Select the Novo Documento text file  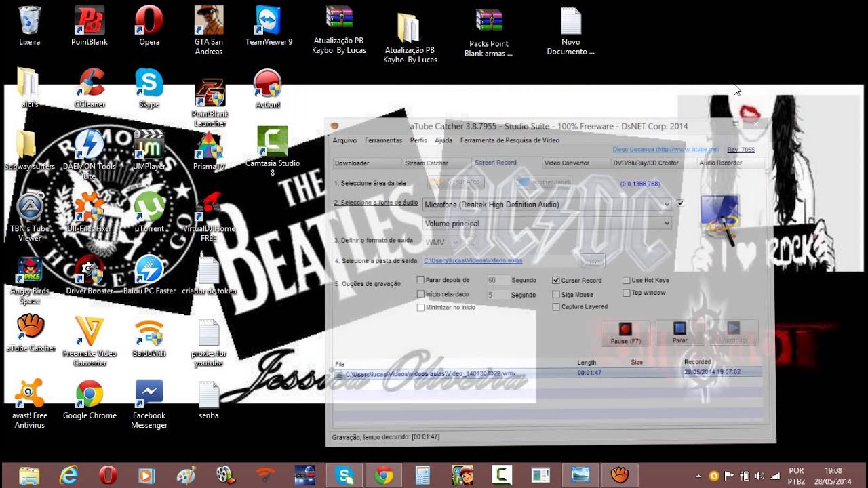(571, 30)
